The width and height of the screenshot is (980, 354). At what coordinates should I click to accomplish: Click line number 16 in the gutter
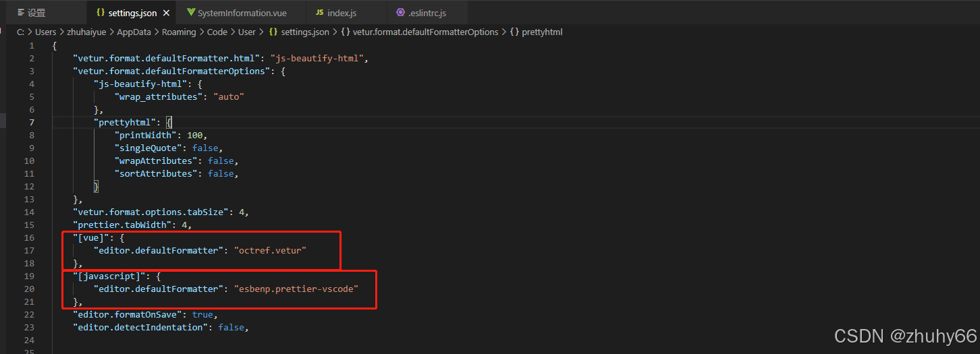(29, 237)
